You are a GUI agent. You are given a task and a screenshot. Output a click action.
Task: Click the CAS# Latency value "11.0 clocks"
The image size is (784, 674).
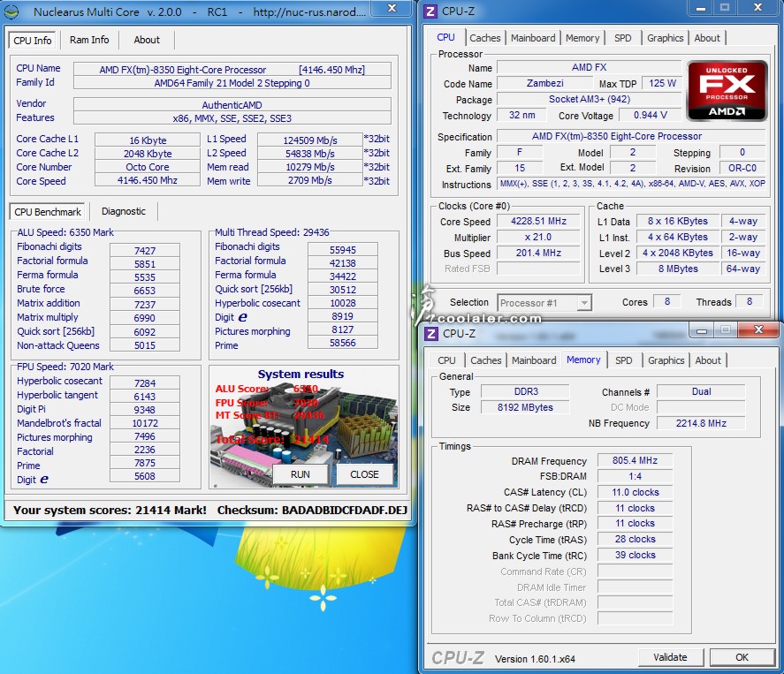[x=635, y=493]
